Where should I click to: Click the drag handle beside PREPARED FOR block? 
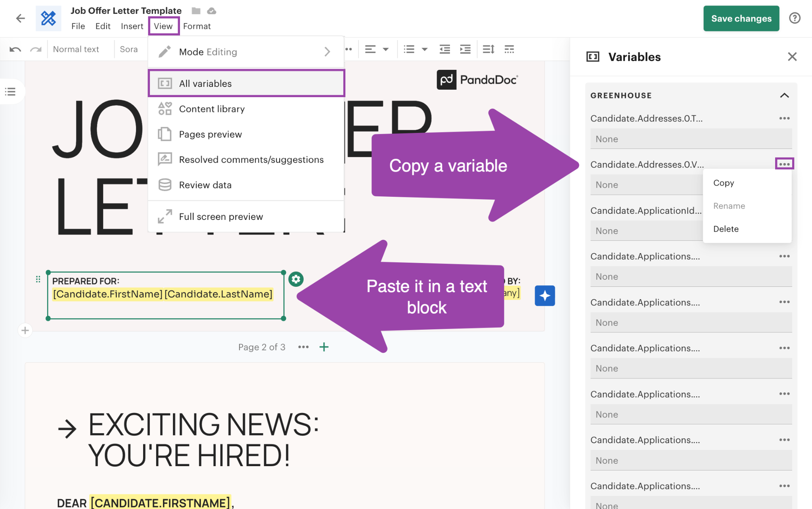pos(38,279)
